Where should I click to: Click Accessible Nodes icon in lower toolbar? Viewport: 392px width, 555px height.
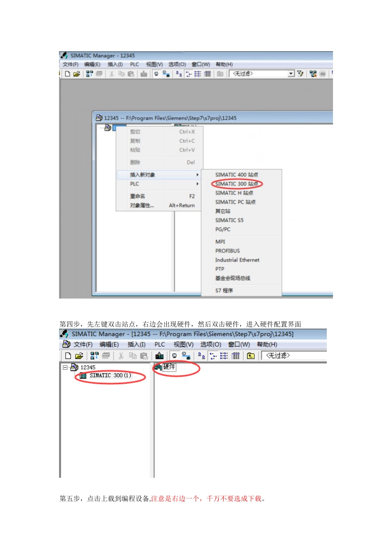pos(94,356)
